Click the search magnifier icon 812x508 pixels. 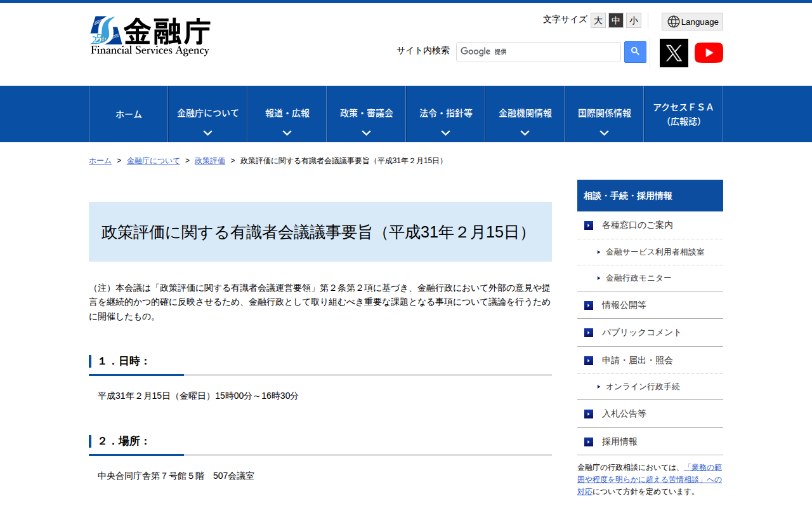(635, 51)
